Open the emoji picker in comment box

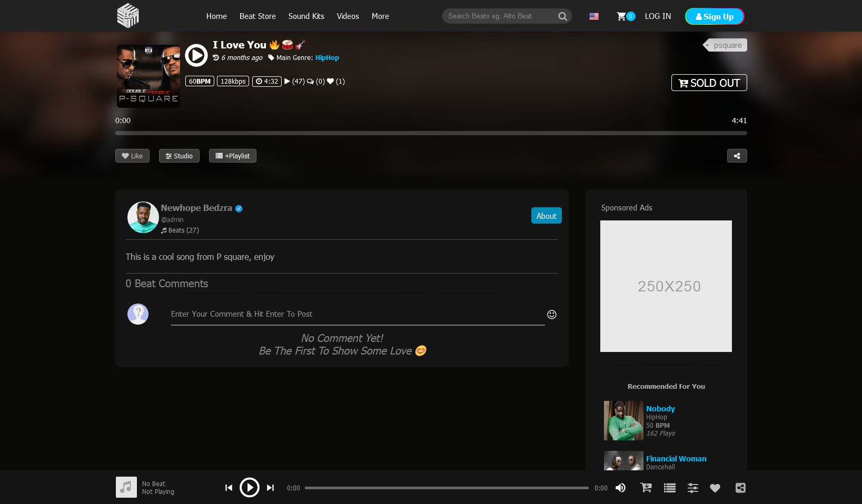coord(552,314)
